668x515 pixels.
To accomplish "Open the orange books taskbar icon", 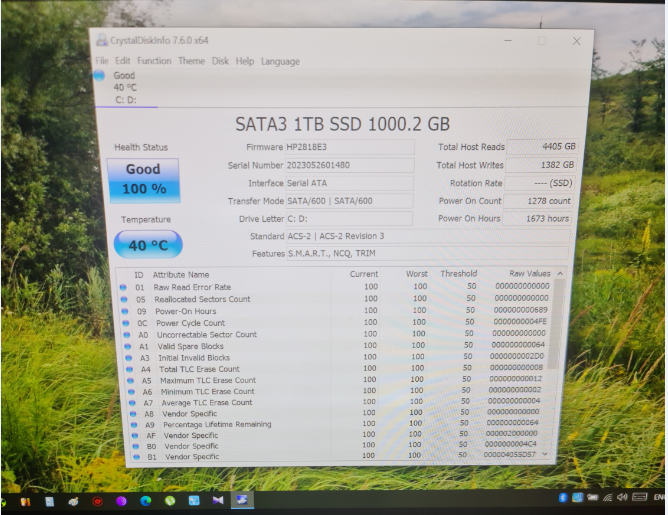I will tap(25, 502).
